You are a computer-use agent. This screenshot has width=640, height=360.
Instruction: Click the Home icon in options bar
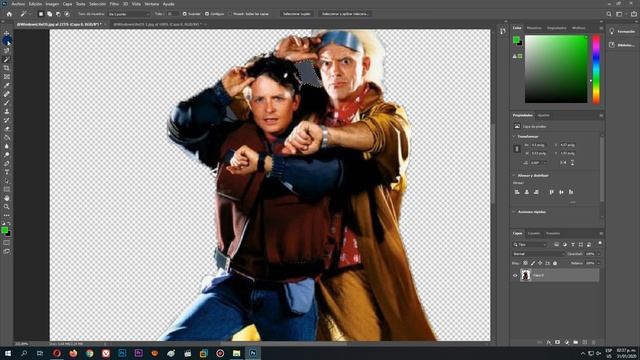click(9, 14)
